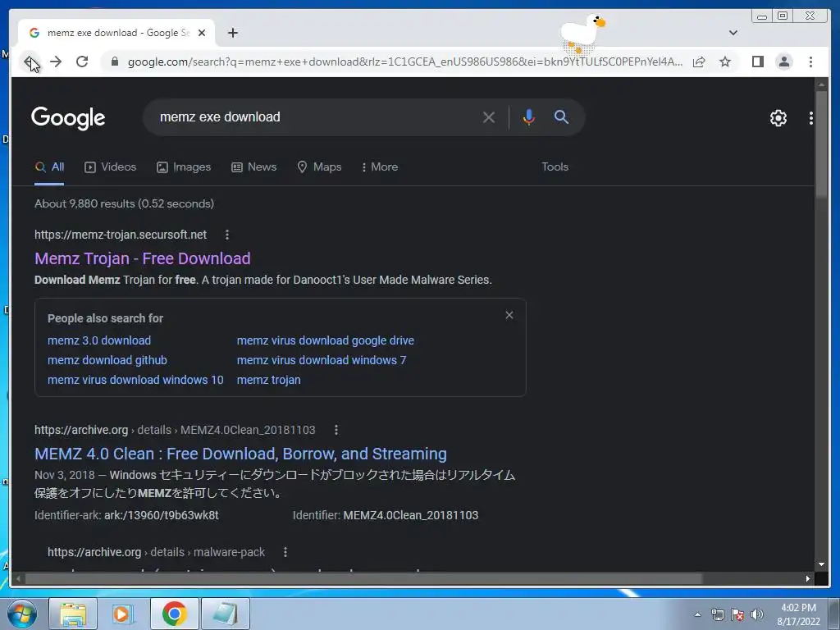Switch to Videos results

click(x=111, y=167)
